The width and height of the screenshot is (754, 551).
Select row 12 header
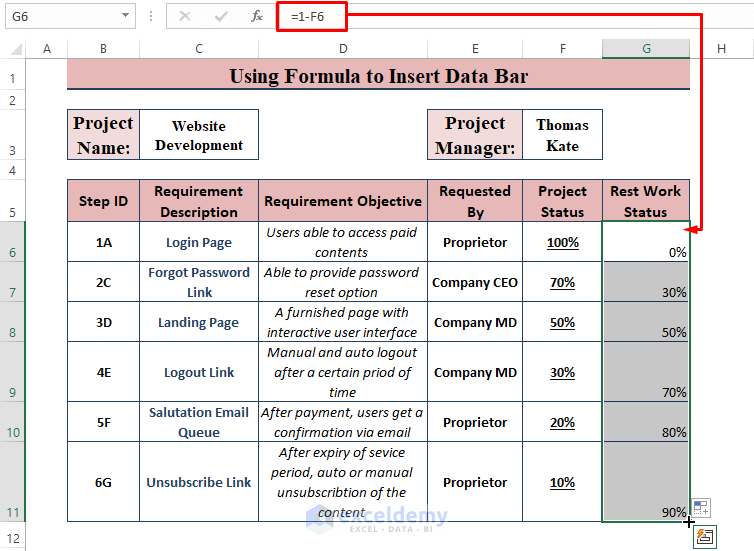point(13,537)
